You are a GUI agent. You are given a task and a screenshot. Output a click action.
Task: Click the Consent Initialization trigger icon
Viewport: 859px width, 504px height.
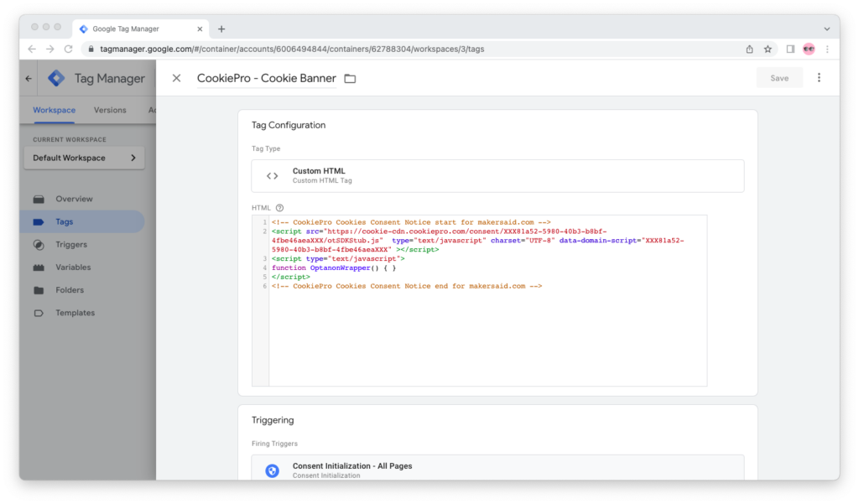pyautogui.click(x=273, y=470)
